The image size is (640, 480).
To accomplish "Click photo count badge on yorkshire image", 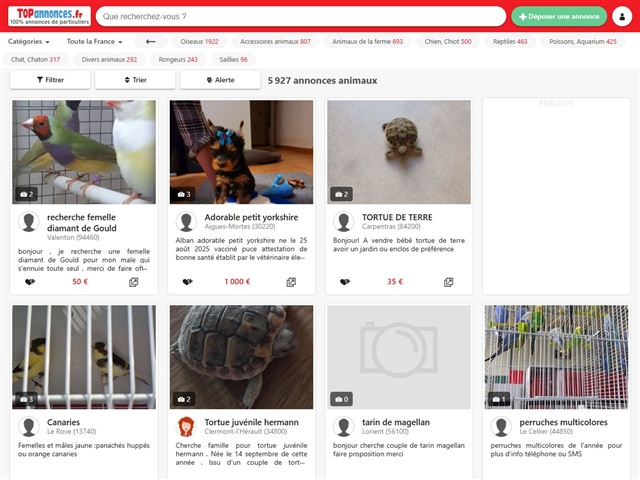I will click(x=184, y=194).
